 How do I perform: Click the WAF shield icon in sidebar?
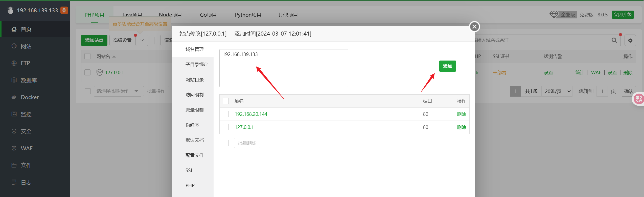click(x=14, y=148)
